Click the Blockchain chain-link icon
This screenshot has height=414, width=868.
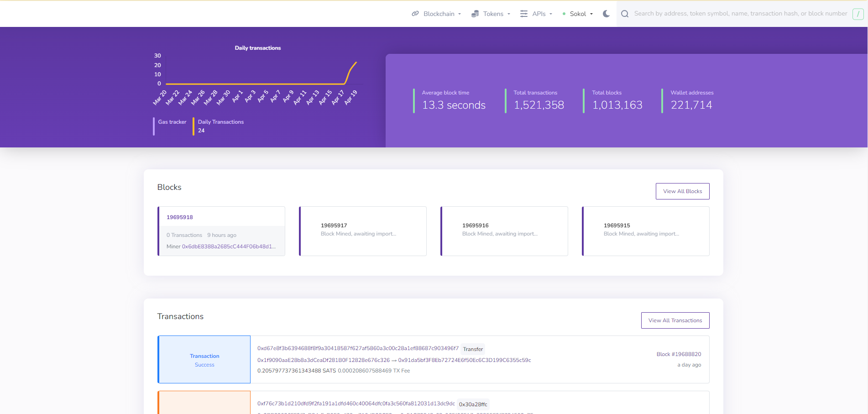click(x=415, y=14)
